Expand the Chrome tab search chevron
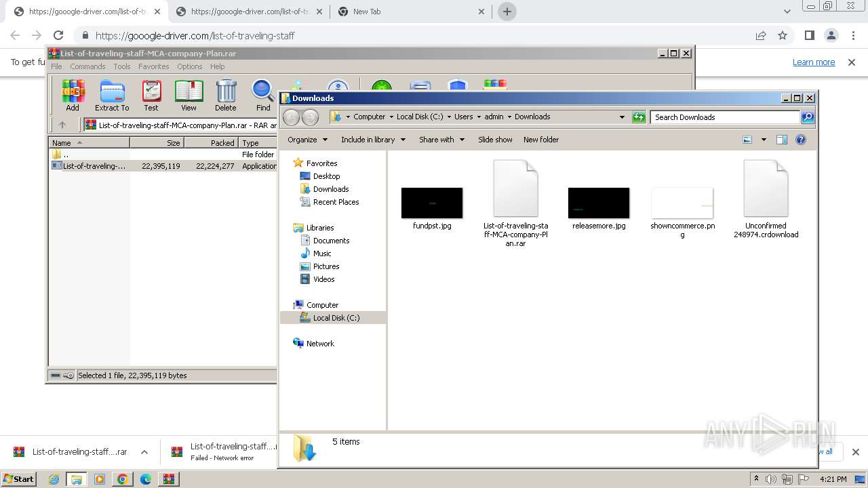The width and height of the screenshot is (868, 488). [x=787, y=12]
